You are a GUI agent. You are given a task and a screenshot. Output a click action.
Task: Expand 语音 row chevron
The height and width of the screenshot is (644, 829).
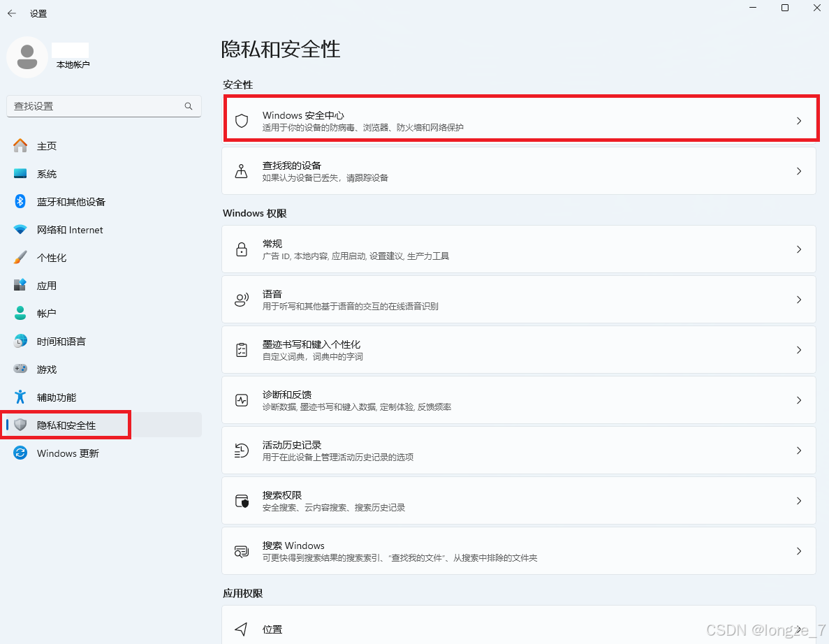[799, 299]
